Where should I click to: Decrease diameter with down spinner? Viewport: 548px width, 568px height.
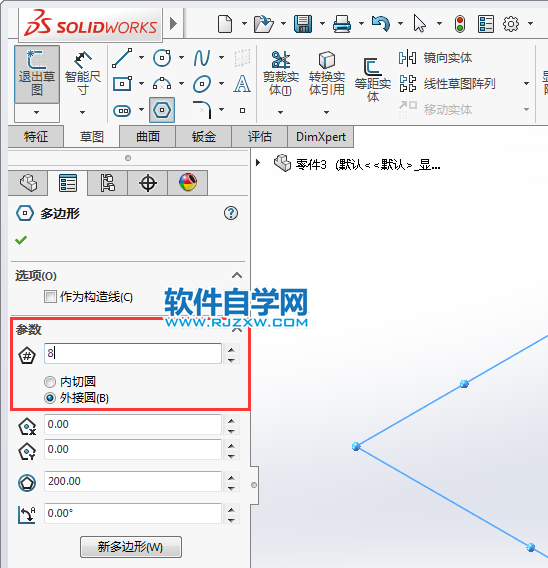pyautogui.click(x=231, y=488)
